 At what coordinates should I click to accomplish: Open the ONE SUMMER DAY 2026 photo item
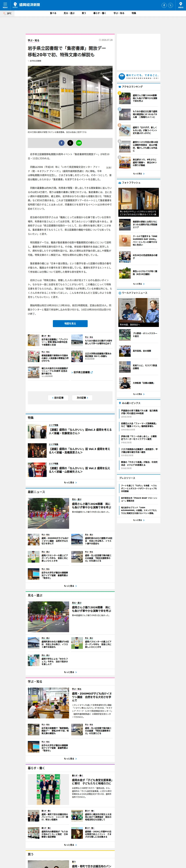[x=139, y=241]
